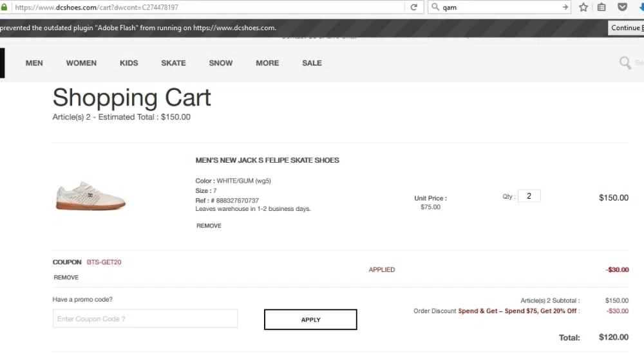This screenshot has height=355, width=644.
Task: Open the SNOW menu
Action: [x=220, y=63]
